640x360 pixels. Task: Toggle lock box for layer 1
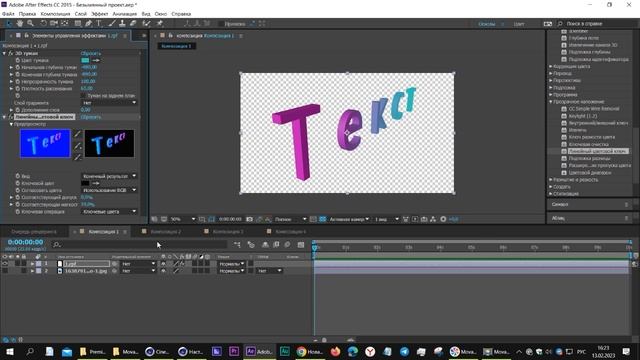pyautogui.click(x=24, y=264)
